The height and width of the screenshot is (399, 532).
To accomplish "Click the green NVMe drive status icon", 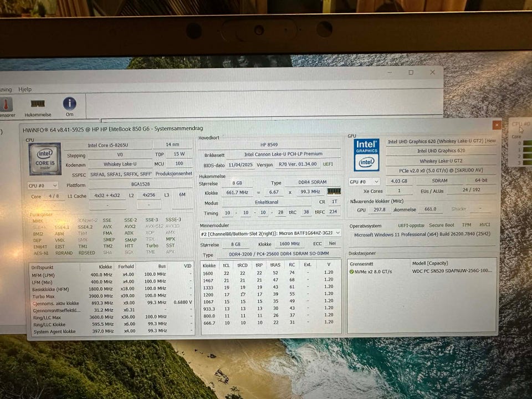I will click(351, 272).
